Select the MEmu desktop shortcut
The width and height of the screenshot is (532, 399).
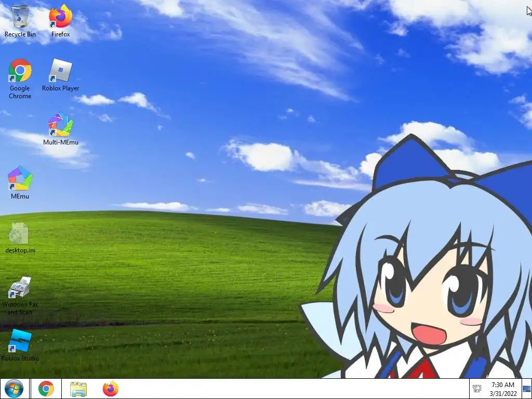(x=20, y=182)
